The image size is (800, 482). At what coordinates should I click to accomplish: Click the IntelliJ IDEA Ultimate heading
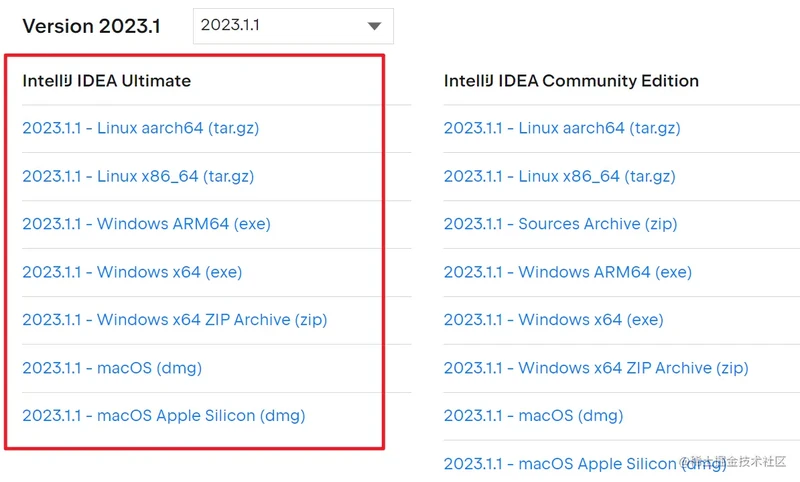click(x=106, y=81)
